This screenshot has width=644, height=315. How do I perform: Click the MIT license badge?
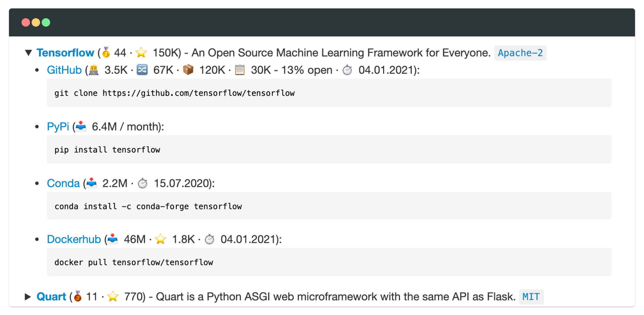pos(531,297)
